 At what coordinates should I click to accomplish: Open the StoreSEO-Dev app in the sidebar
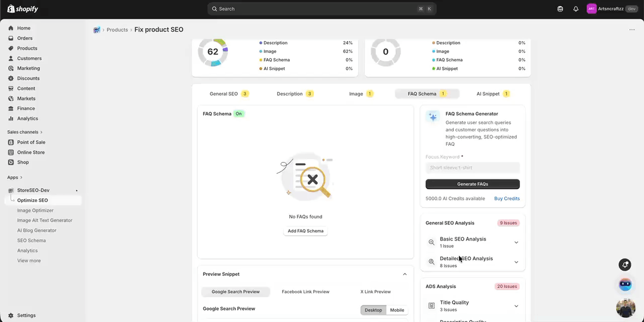click(x=32, y=190)
